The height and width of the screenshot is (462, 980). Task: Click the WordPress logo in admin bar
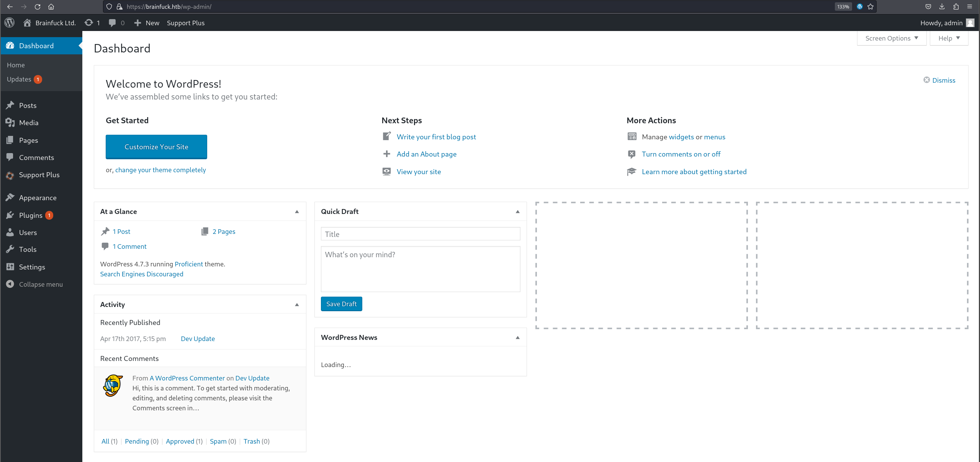click(x=10, y=23)
